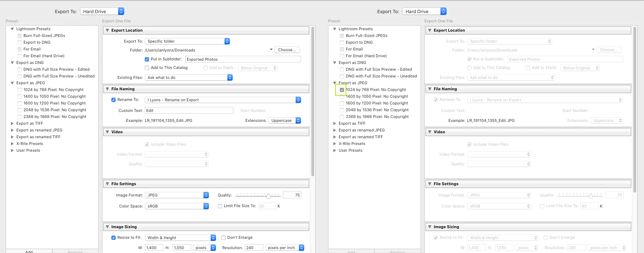Screen dimensions: 644x253
Task: Open the left Color Space sRGB dropdown
Action: click(176, 206)
